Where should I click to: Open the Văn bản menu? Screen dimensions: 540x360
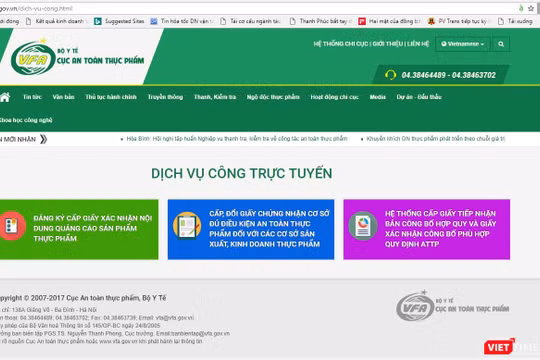[63, 97]
